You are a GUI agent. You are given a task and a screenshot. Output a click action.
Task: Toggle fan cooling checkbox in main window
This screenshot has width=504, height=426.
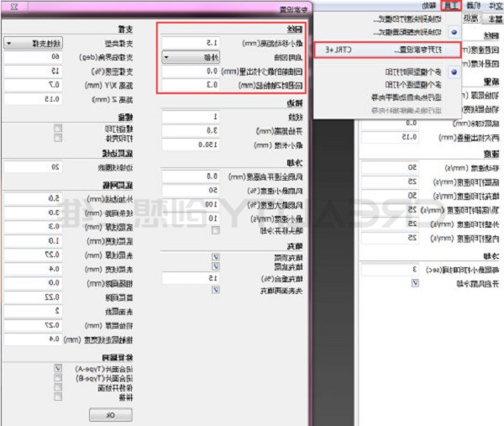coord(413,283)
